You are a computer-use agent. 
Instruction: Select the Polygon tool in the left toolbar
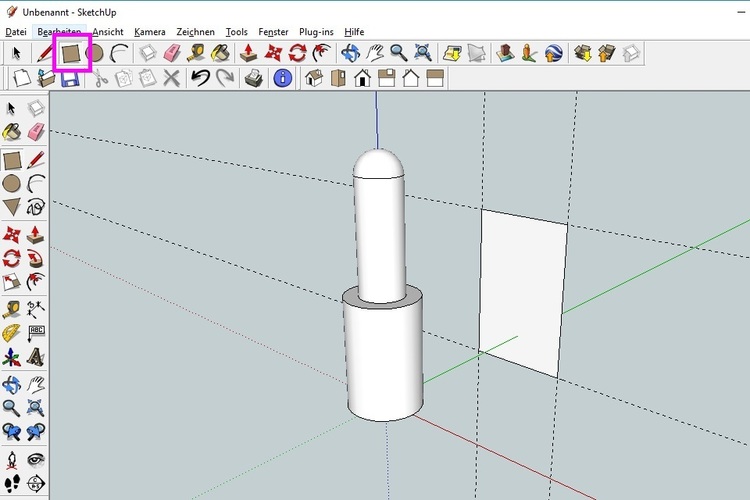[11, 208]
